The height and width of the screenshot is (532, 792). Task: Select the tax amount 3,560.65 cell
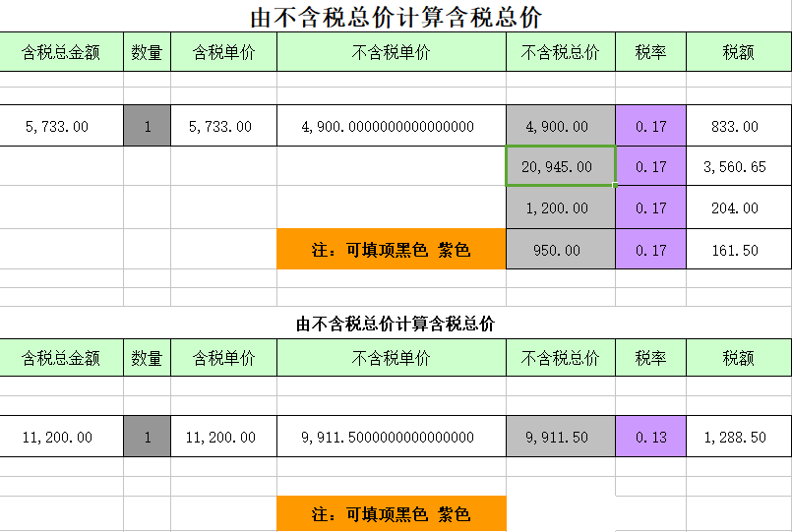point(739,166)
